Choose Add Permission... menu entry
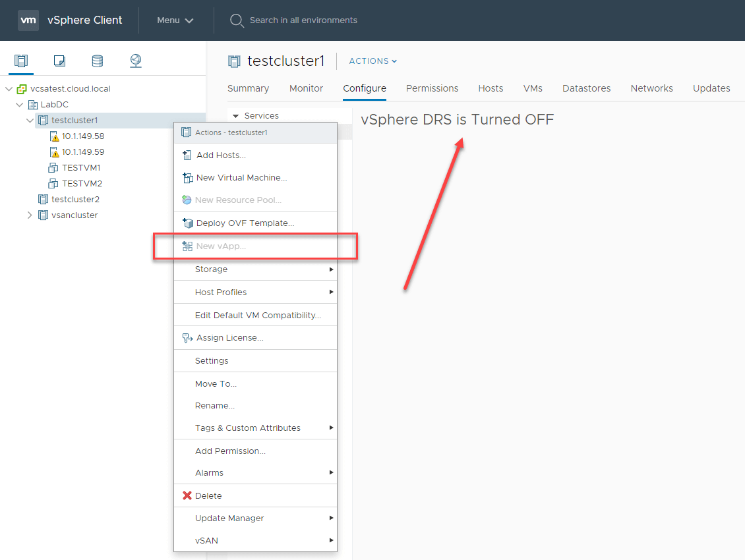745x560 pixels. [256, 451]
